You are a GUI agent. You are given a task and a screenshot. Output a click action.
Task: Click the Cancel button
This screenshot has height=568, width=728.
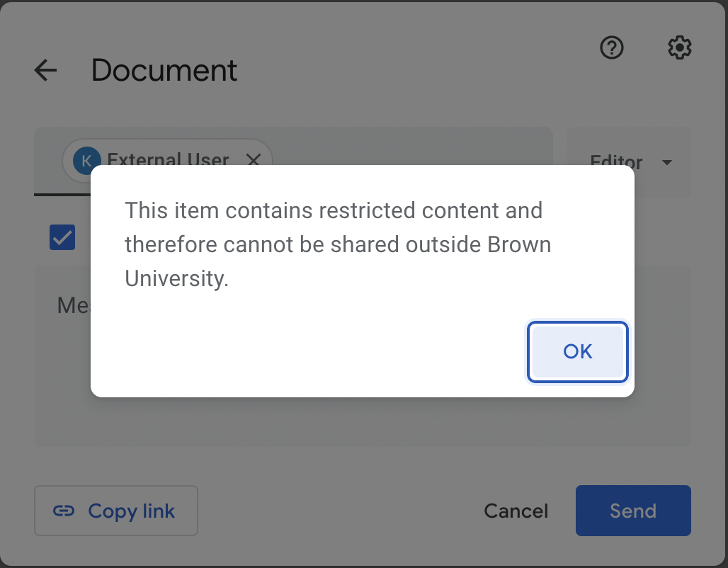(x=516, y=511)
